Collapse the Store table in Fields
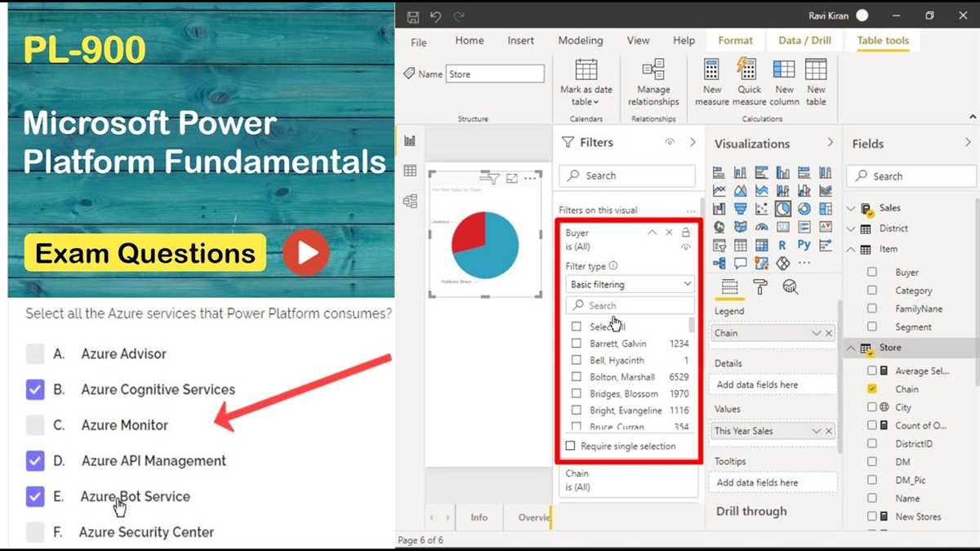The image size is (980, 551). pyautogui.click(x=851, y=348)
